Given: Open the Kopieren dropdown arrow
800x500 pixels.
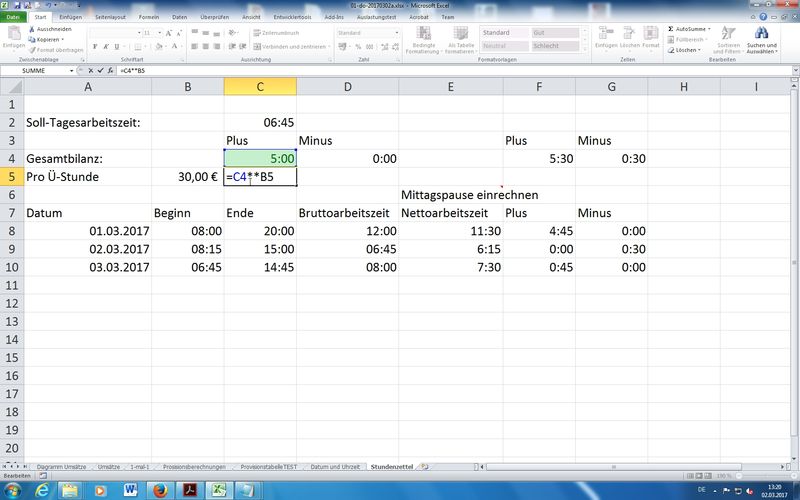Looking at the screenshot, I should (62, 39).
